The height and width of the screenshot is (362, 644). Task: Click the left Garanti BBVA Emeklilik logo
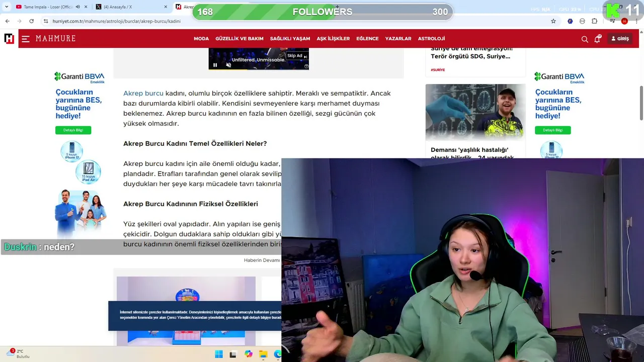point(79,77)
